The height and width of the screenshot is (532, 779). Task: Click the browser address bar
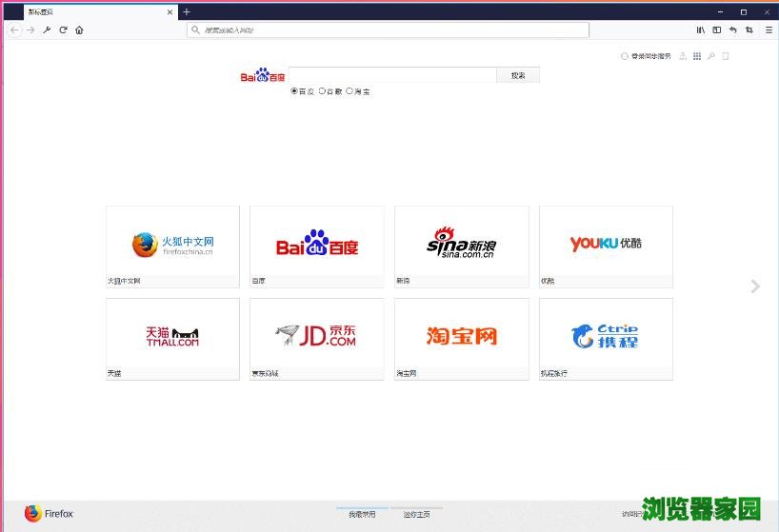[388, 30]
